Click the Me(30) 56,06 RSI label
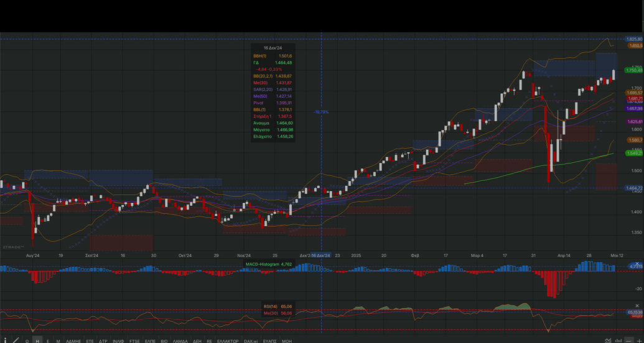Viewport: 644px width, 343px height. pos(278,313)
